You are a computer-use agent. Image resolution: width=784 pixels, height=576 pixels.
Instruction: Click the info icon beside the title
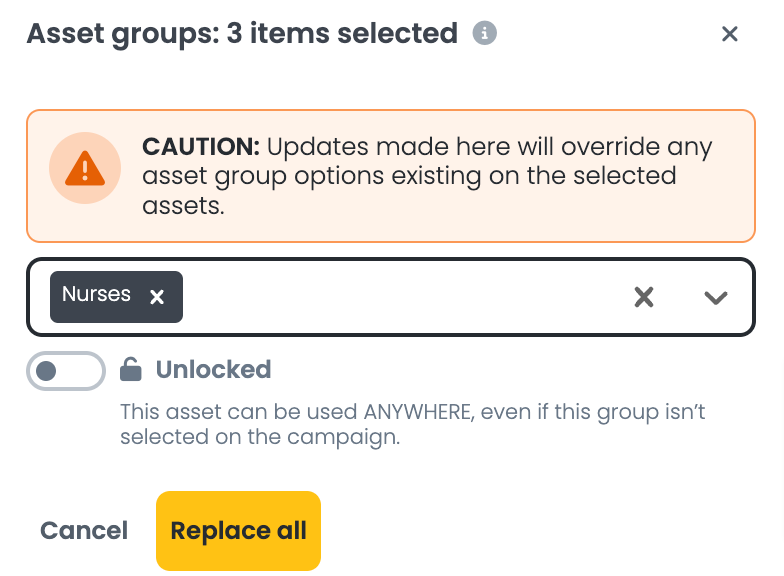click(x=484, y=34)
